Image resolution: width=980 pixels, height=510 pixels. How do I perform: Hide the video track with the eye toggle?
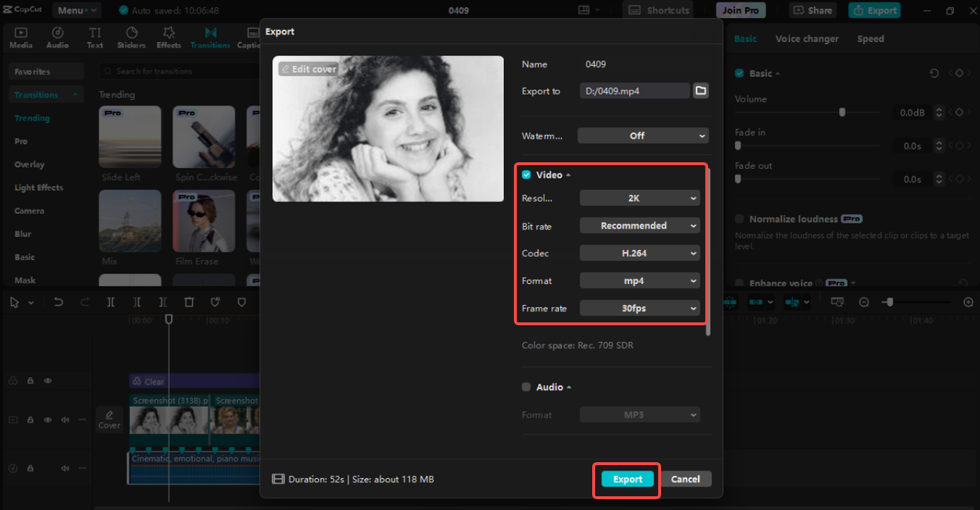(47, 419)
